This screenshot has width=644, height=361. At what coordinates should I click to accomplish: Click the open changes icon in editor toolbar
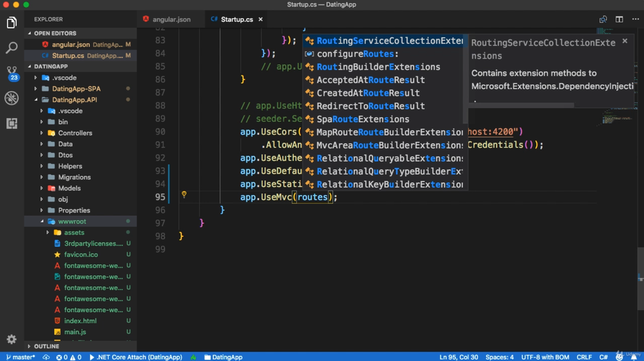pos(603,19)
